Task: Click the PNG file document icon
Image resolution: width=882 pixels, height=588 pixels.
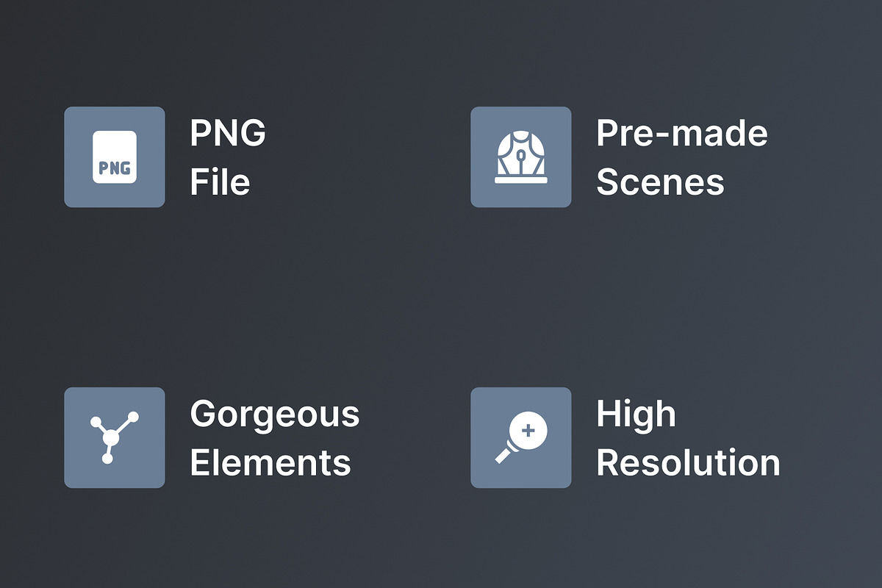Action: (x=115, y=157)
